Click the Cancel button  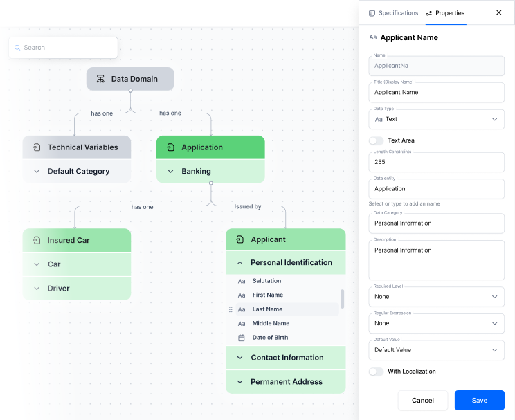[422, 400]
